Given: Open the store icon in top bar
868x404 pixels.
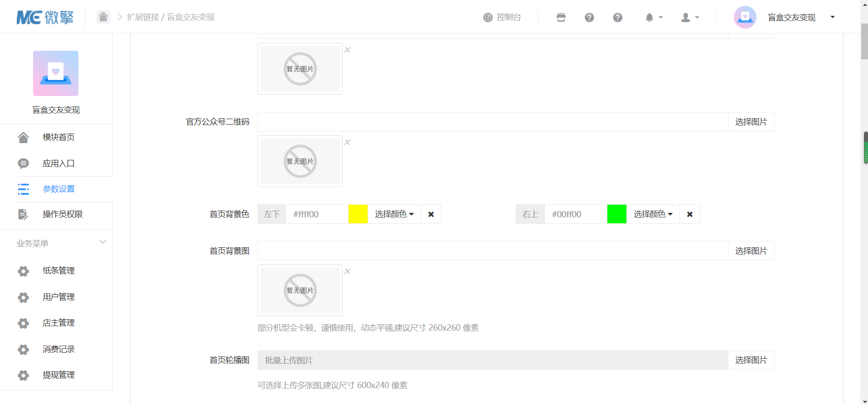Looking at the screenshot, I should [561, 17].
